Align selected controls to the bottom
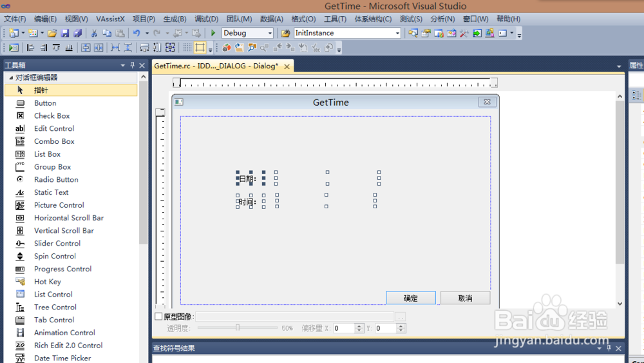This screenshot has width=644, height=363. click(x=69, y=48)
